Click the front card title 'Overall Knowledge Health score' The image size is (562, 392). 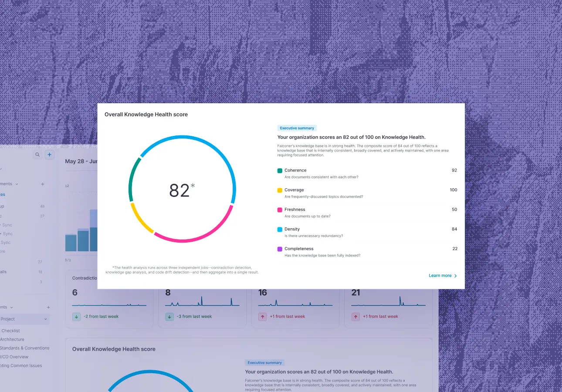[146, 115]
